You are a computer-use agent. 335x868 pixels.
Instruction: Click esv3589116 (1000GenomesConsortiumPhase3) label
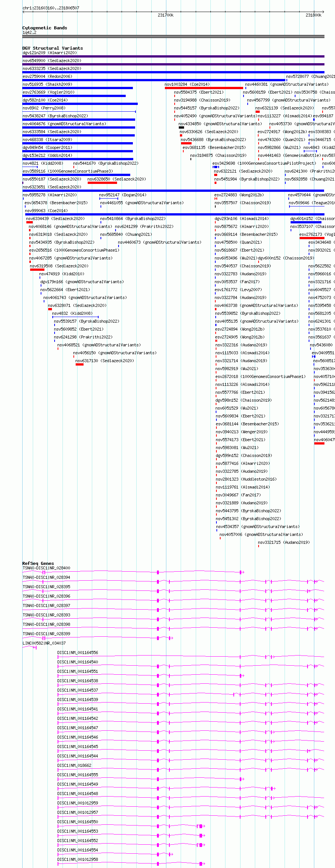click(68, 171)
